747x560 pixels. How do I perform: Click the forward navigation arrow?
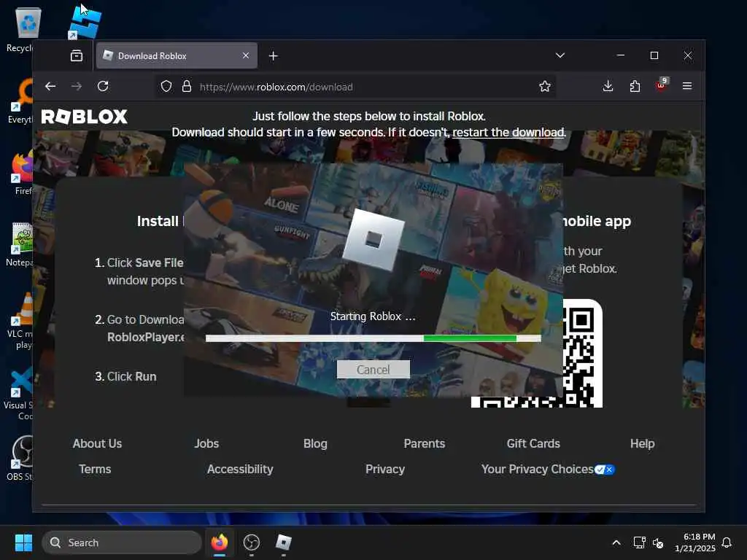pos(76,86)
